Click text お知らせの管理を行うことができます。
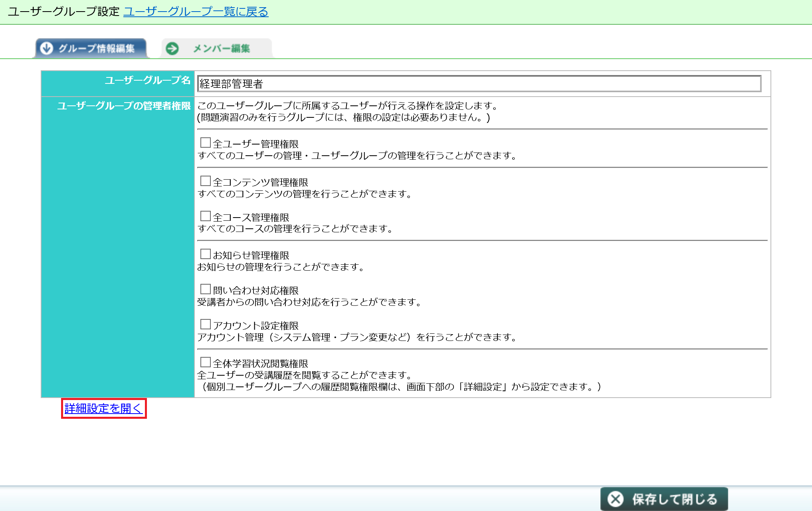 (x=281, y=267)
